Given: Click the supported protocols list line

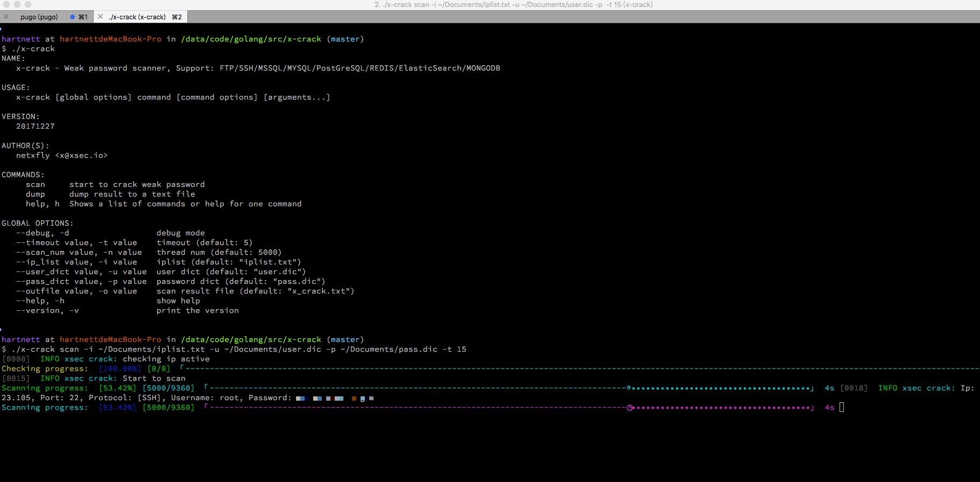Looking at the screenshot, I should 258,68.
